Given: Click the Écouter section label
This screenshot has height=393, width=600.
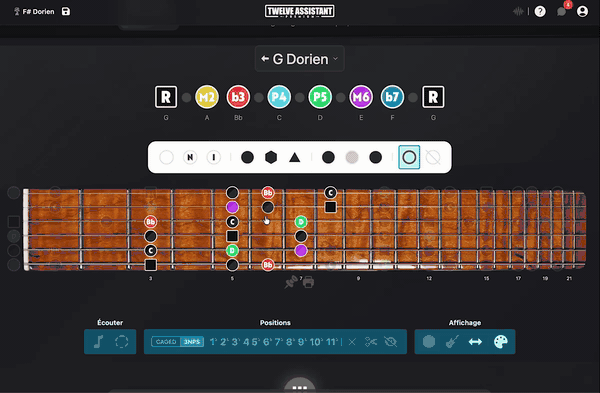Looking at the screenshot, I should (x=110, y=323).
